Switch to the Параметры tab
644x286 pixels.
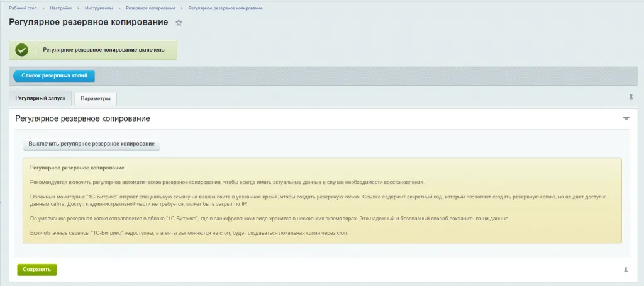coord(96,99)
